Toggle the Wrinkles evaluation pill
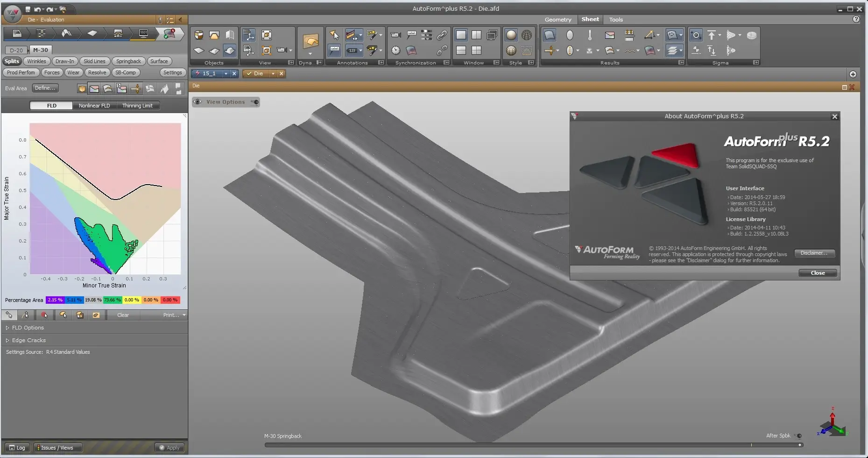This screenshot has width=868, height=458. (36, 61)
